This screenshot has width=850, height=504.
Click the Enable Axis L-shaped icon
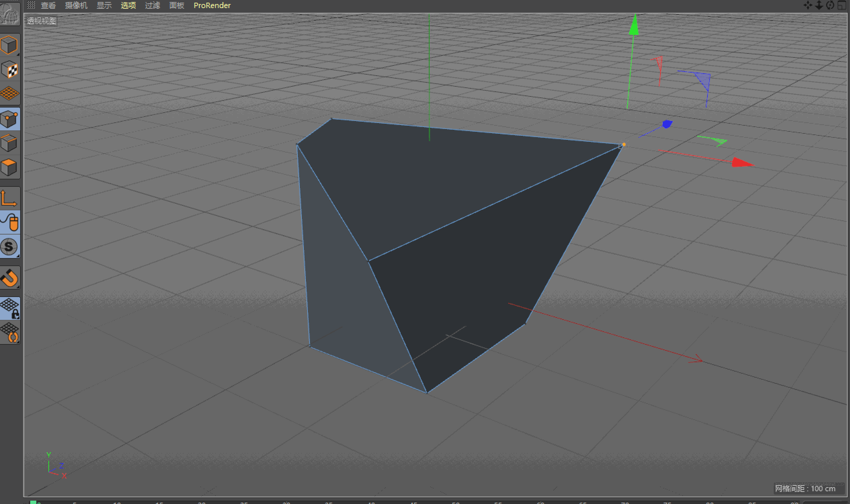[x=9, y=198]
